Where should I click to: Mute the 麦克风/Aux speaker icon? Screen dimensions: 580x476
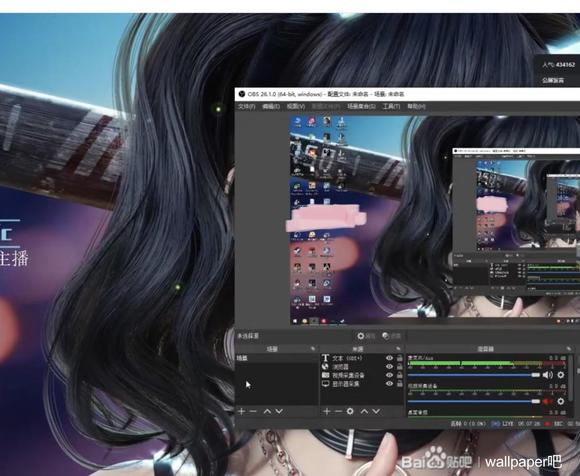(548, 375)
